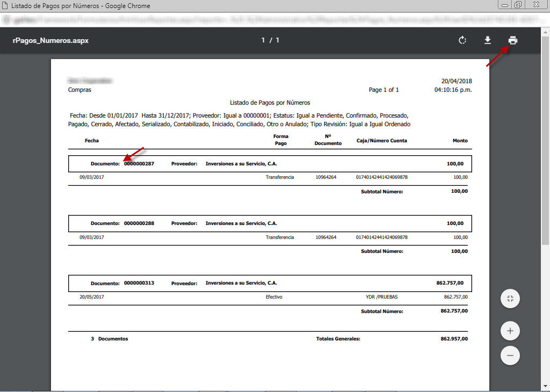550x392 pixels.
Task: Click the YDR /PRUEBAS account entry
Action: pos(381,297)
